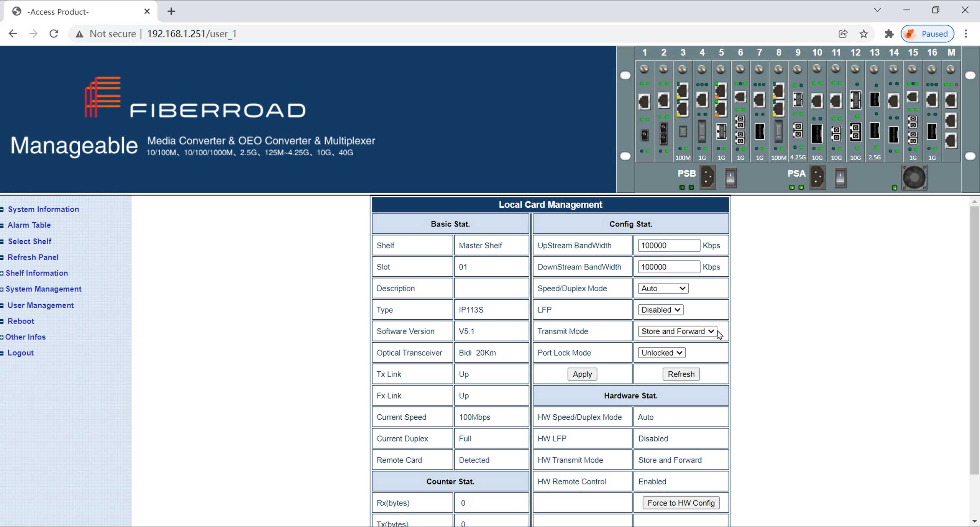Select the slot 9 4.25G card
The image size is (980, 527).
point(798,111)
